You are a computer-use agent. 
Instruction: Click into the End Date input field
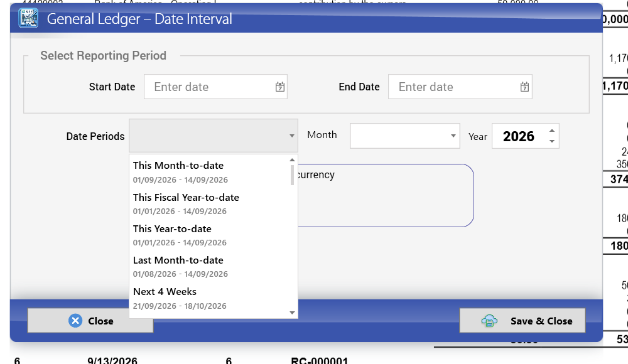click(x=460, y=87)
